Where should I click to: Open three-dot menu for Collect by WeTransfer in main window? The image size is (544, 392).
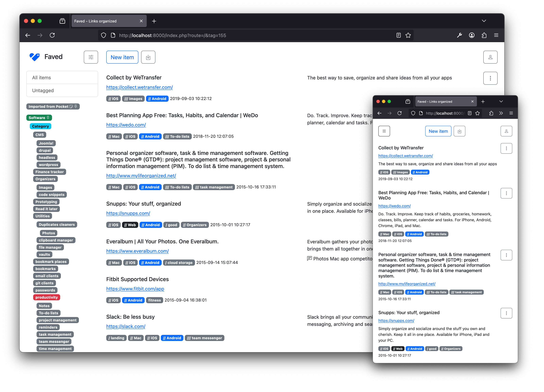click(x=490, y=78)
